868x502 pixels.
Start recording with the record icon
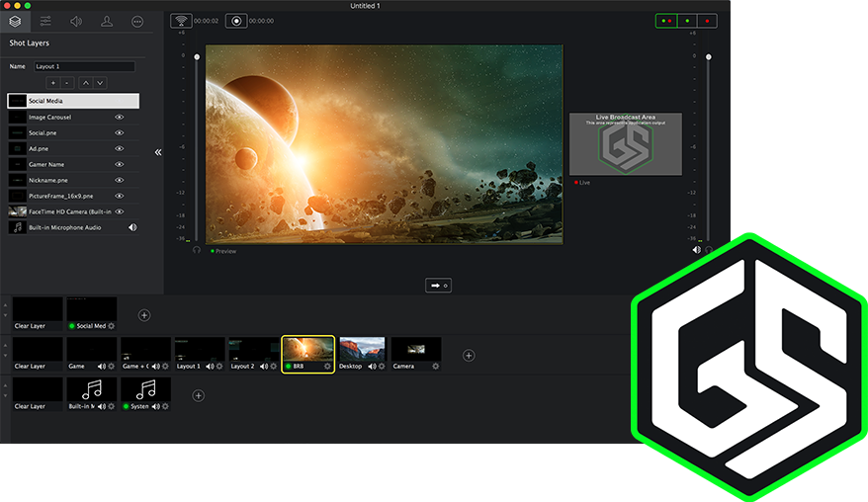tap(236, 21)
